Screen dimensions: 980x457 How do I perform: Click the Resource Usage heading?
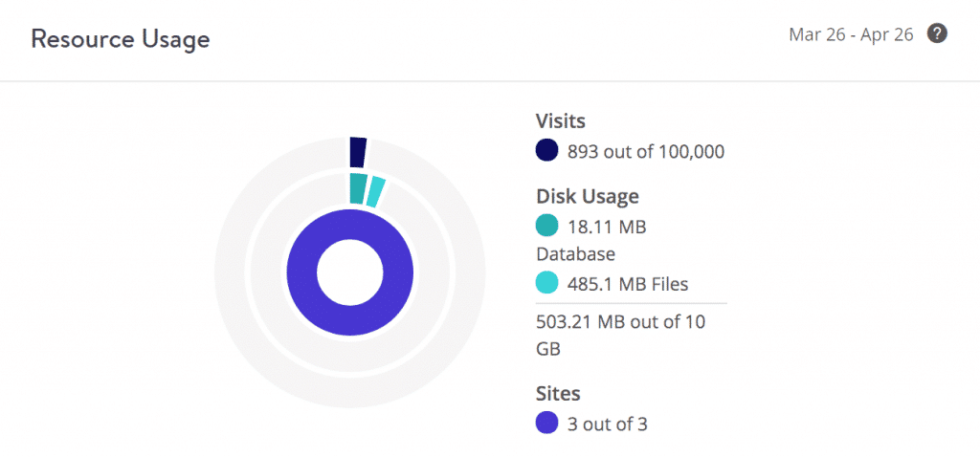point(121,39)
